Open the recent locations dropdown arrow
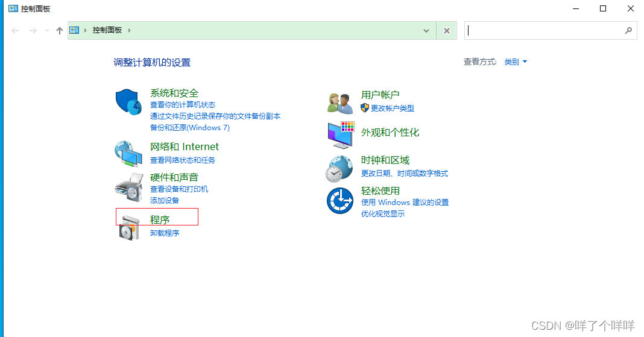The height and width of the screenshot is (337, 644). [47, 30]
